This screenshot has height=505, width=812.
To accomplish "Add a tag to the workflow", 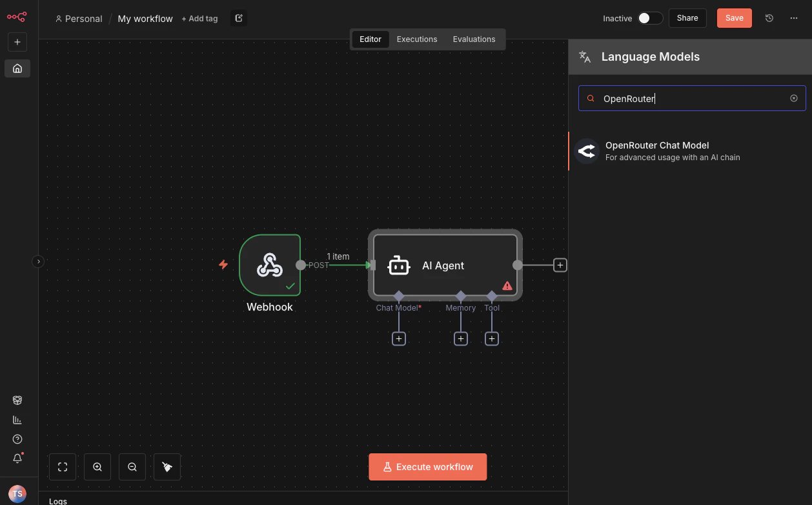I will tap(199, 19).
